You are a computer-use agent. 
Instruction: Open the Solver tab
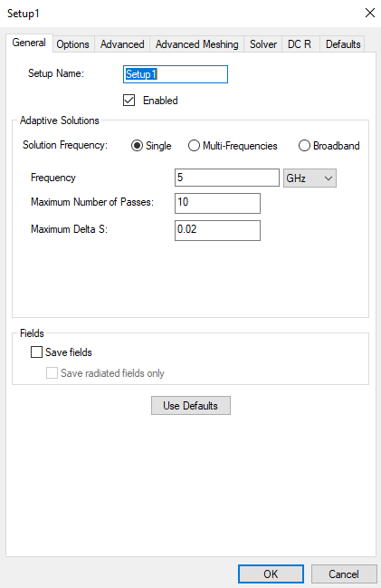[x=263, y=44]
